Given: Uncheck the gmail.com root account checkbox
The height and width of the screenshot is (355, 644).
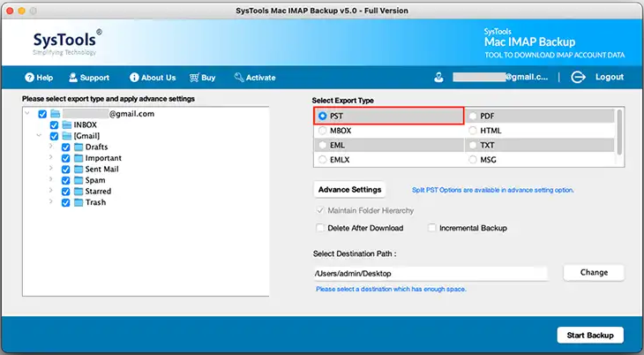Looking at the screenshot, I should point(42,114).
